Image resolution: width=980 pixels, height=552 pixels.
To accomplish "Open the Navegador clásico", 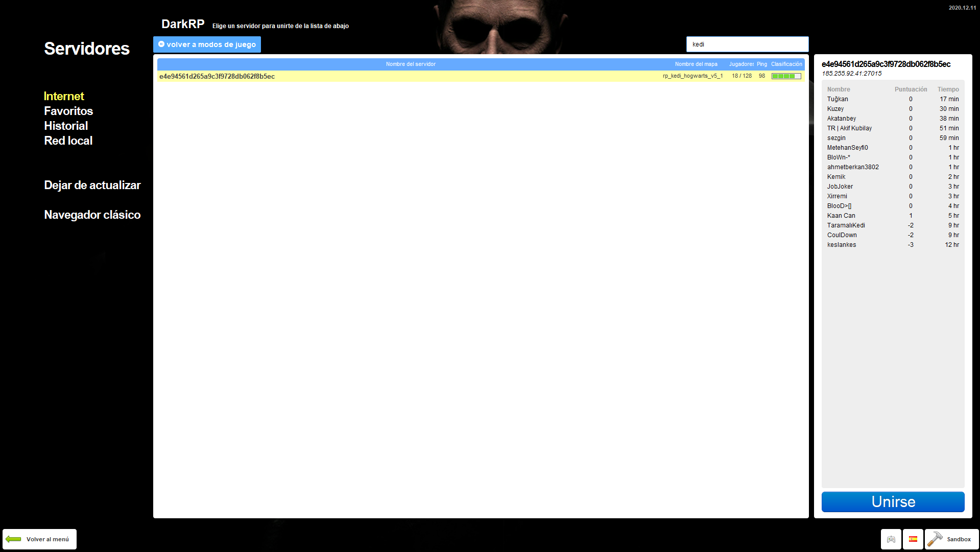I will tap(92, 215).
